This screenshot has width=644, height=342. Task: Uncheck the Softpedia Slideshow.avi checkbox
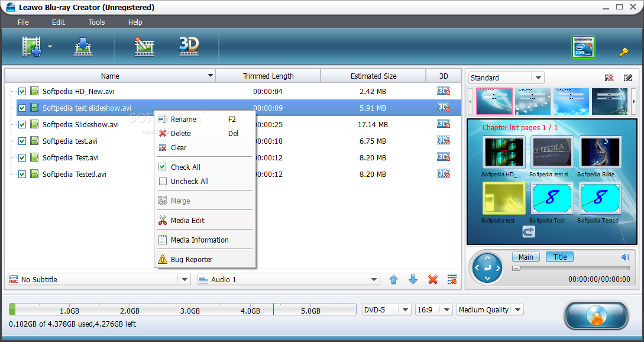(x=22, y=124)
